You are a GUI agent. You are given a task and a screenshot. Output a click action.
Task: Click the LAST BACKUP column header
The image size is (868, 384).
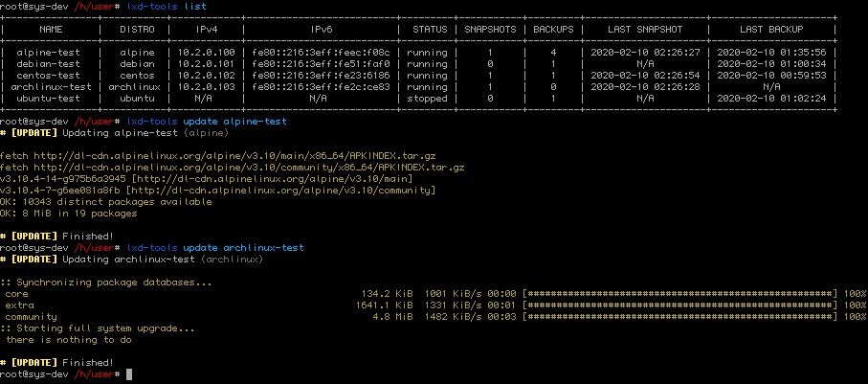tap(771, 30)
